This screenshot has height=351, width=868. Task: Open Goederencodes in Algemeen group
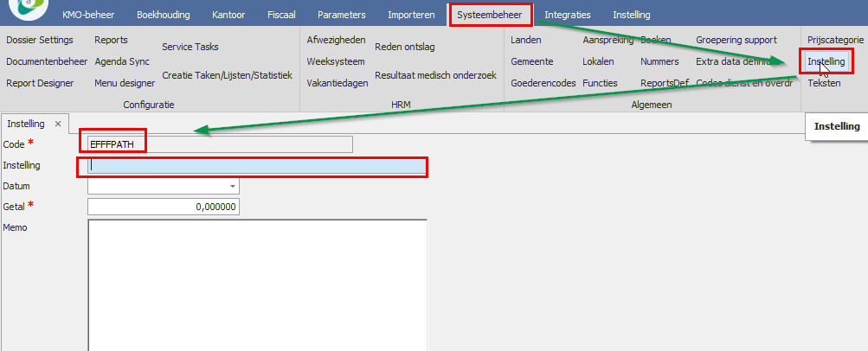pos(543,83)
